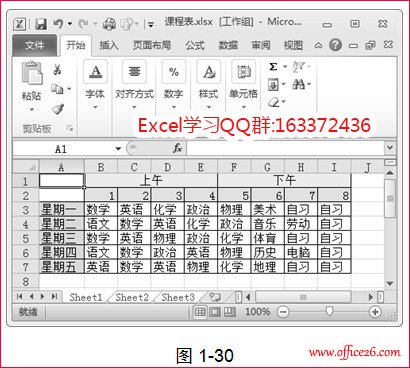Image resolution: width=410 pixels, height=368 pixels.
Task: Click the Insert Function fx icon
Action: coord(177,148)
